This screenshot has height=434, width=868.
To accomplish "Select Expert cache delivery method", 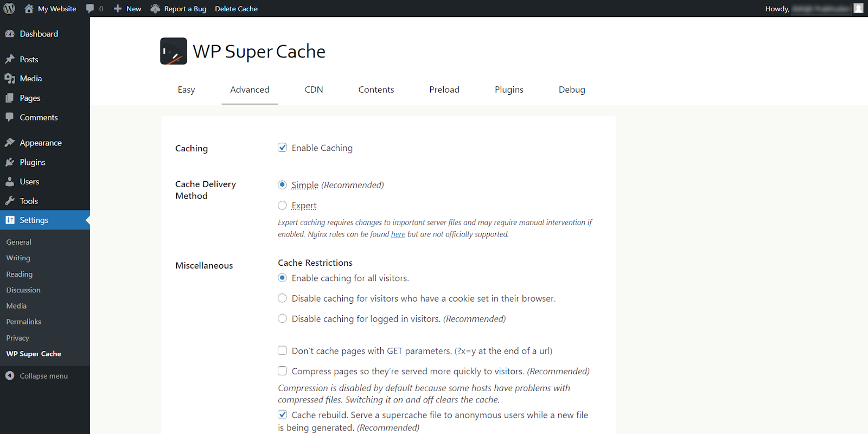I will [x=282, y=205].
